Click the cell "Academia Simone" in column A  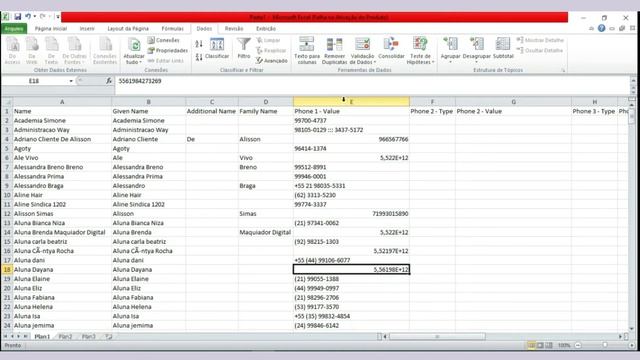pos(62,120)
